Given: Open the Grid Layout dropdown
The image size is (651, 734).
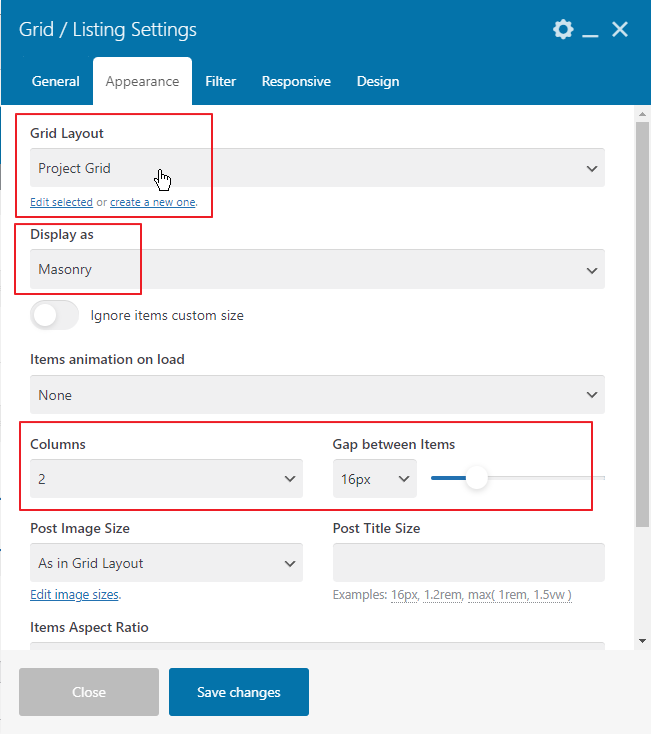Looking at the screenshot, I should pyautogui.click(x=317, y=168).
